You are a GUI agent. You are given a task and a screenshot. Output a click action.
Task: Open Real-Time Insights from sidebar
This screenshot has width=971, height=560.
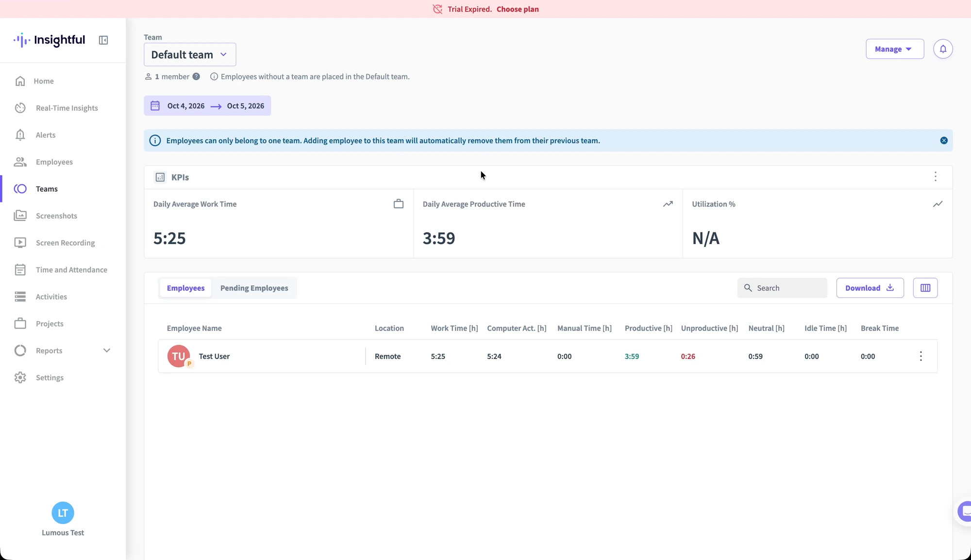point(67,108)
